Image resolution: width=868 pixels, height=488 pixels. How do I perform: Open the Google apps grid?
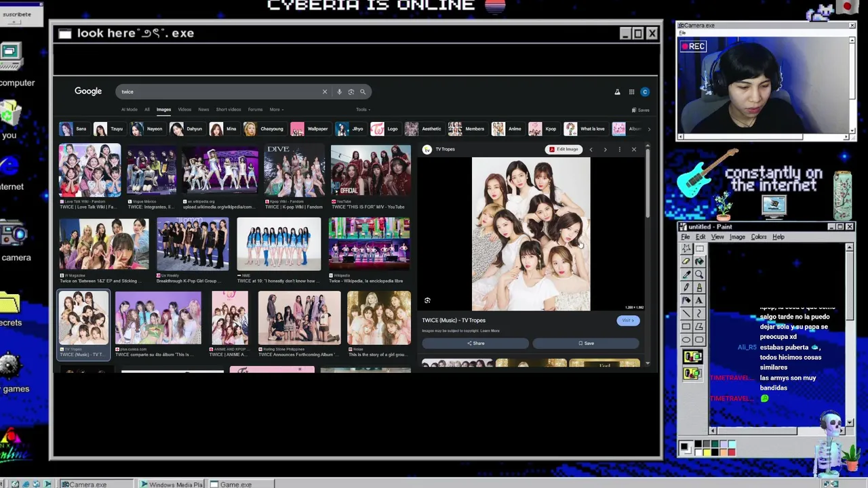[631, 92]
